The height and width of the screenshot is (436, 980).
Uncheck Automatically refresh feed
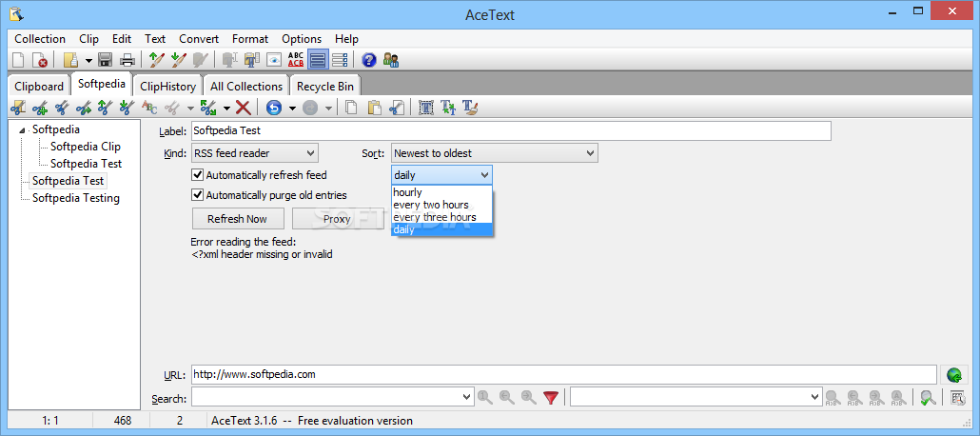tap(198, 175)
